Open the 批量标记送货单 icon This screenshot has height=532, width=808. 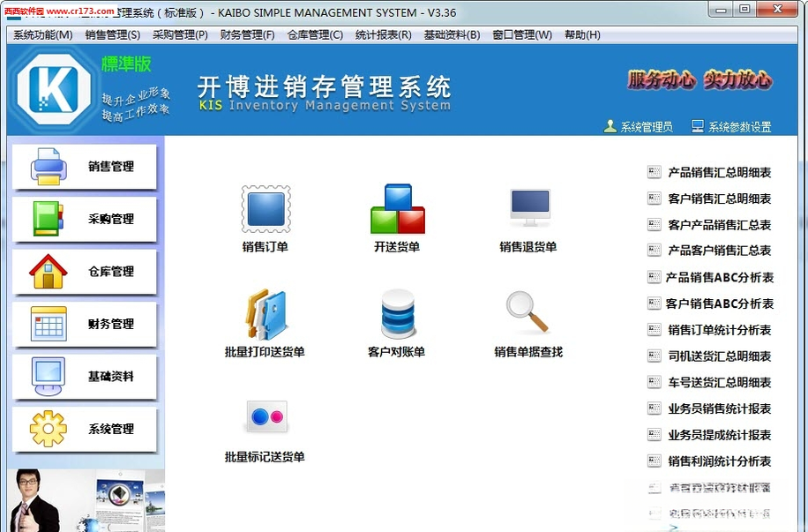[x=266, y=416]
